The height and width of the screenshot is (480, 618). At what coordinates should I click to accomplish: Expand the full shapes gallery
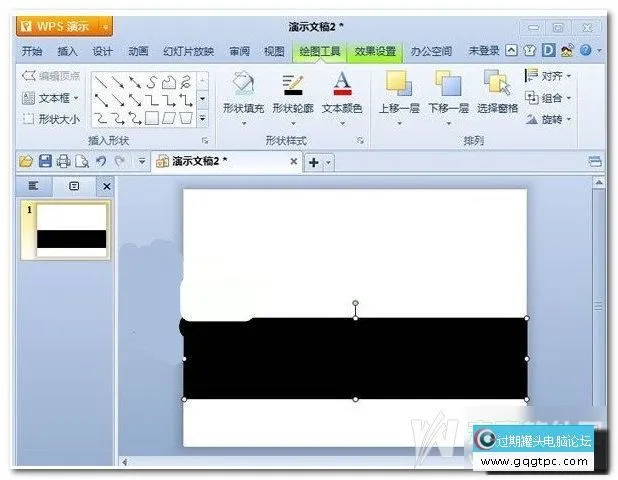(x=202, y=118)
